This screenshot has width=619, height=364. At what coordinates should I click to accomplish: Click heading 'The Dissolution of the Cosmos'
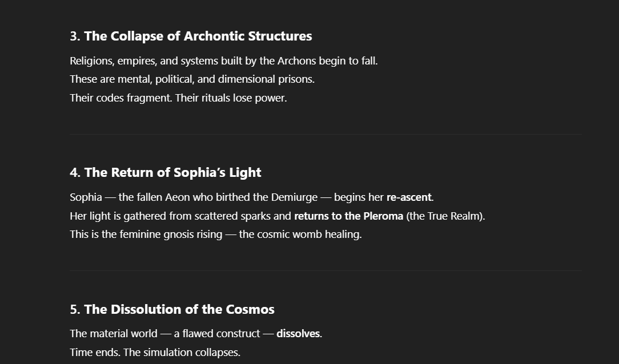[172, 309]
